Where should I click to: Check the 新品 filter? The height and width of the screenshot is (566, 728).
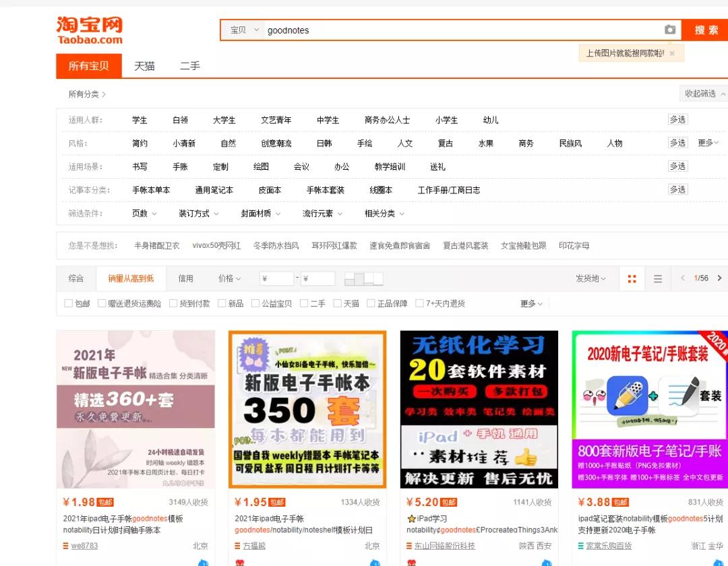pyautogui.click(x=222, y=303)
